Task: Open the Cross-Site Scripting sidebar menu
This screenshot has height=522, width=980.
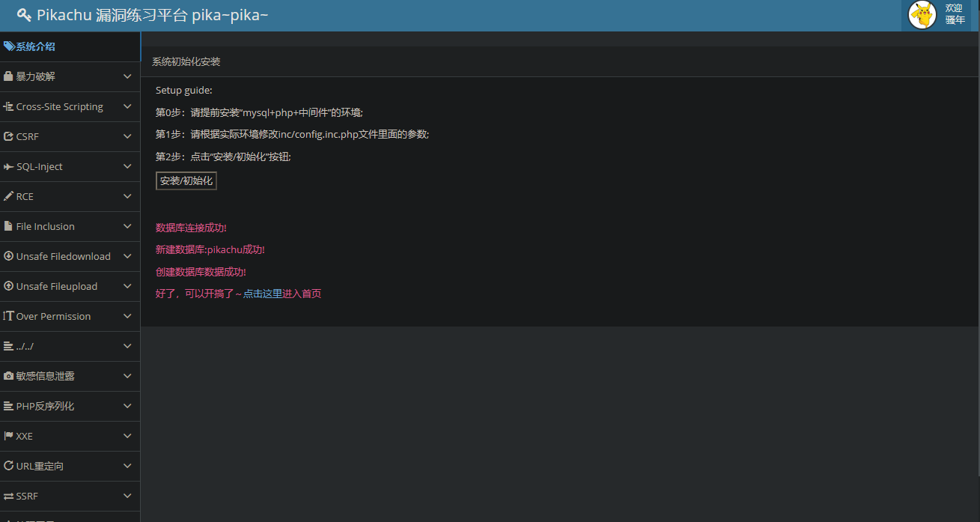Action: (70, 106)
